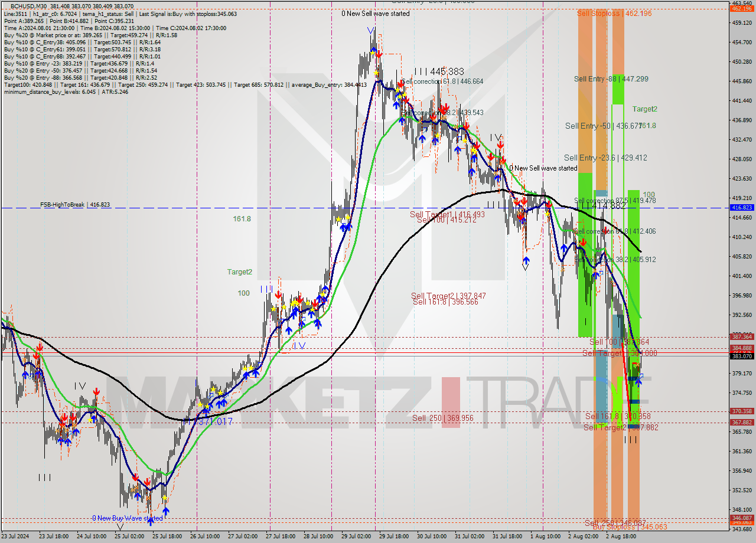The width and height of the screenshot is (756, 543).
Task: Click the 387.364 price tag on axis
Action: pos(741,337)
